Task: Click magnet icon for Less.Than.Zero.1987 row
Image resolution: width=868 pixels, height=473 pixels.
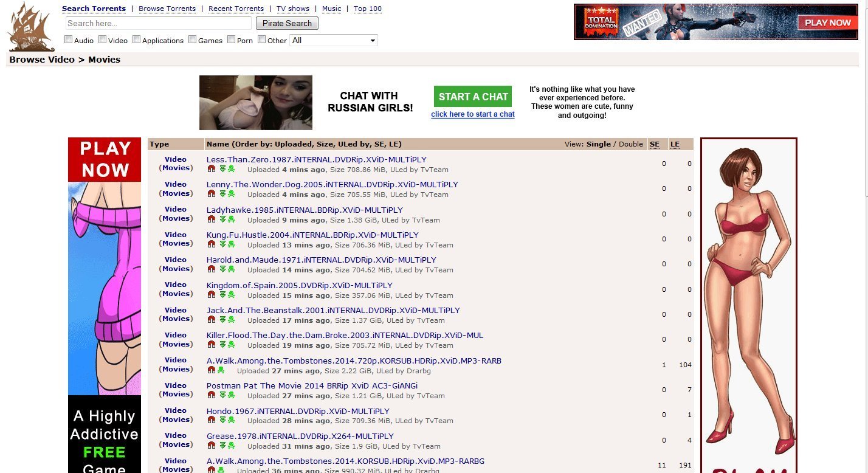Action: point(212,169)
